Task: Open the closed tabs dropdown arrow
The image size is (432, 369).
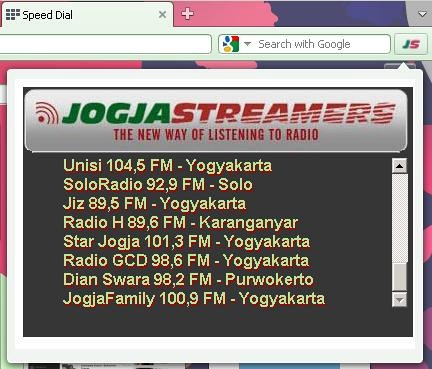Action: click(422, 14)
